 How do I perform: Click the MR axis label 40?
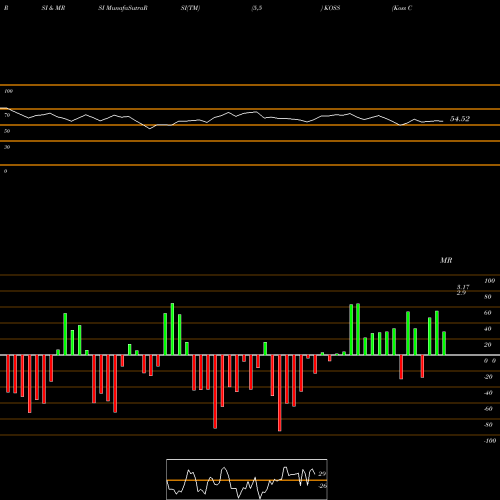click(488, 329)
